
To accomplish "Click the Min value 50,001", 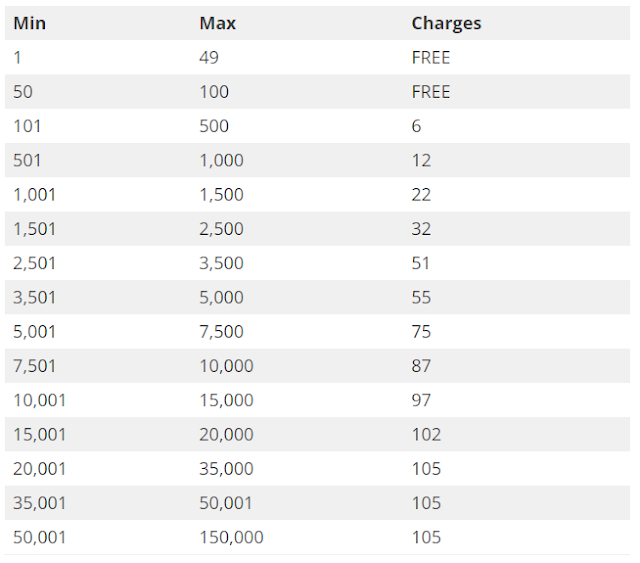I will [39, 538].
